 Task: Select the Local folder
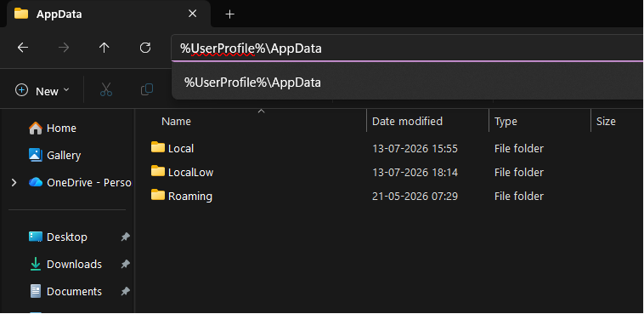click(x=181, y=149)
